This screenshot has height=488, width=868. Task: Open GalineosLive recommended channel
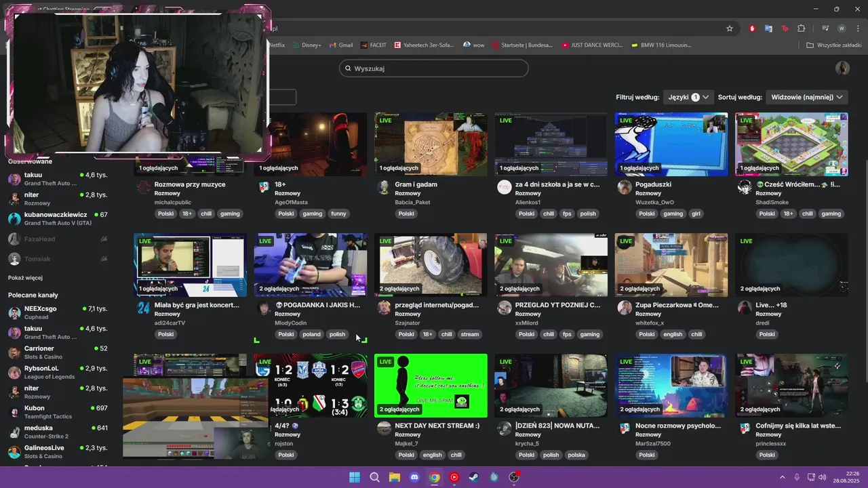click(58, 451)
